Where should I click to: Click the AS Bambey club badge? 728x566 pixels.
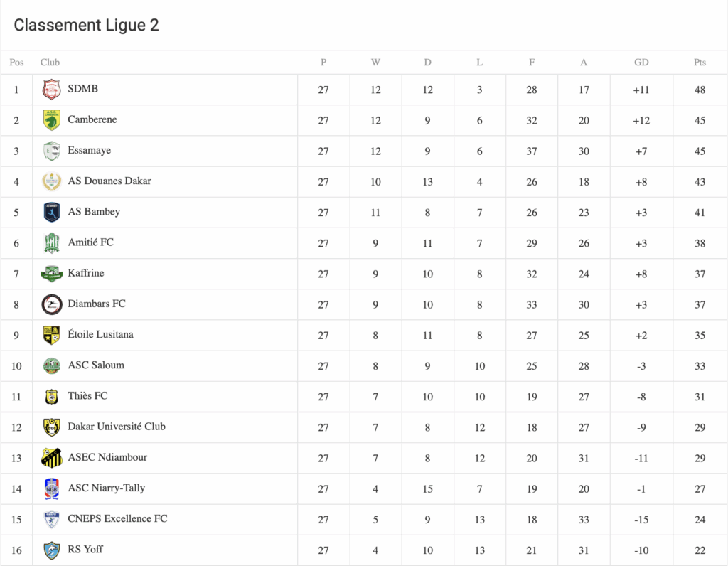click(52, 212)
